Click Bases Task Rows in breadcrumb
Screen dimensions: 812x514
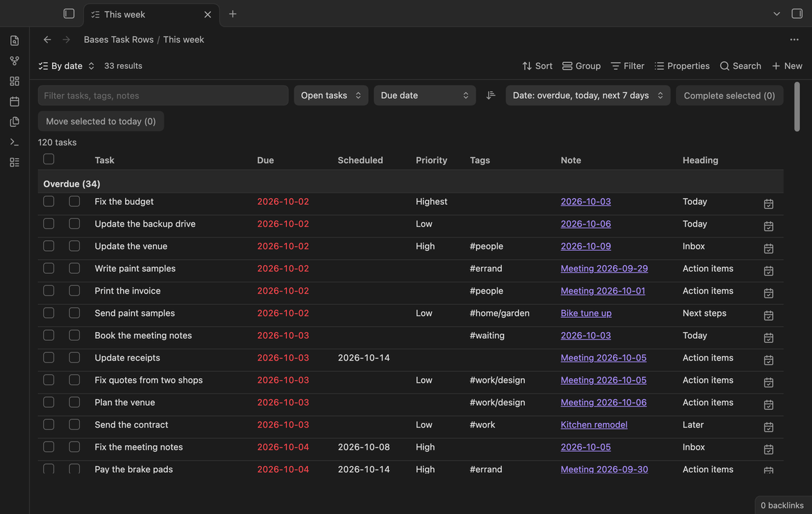pyautogui.click(x=118, y=39)
